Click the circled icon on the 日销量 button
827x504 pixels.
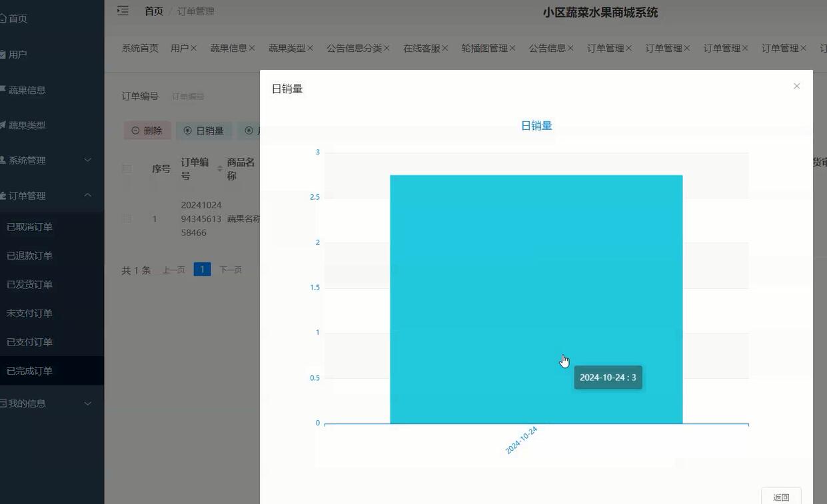point(187,130)
